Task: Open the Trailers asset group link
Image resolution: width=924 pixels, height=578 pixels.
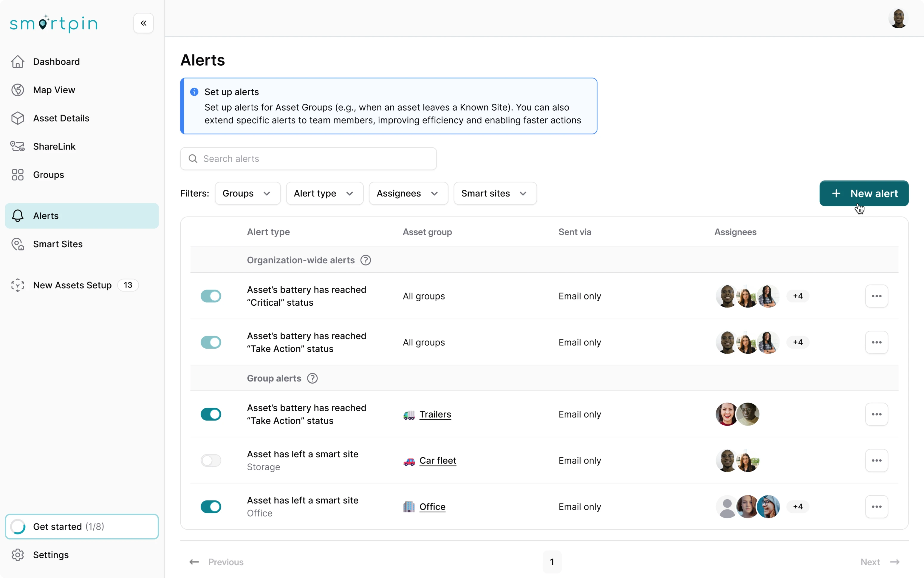Action: coord(435,414)
